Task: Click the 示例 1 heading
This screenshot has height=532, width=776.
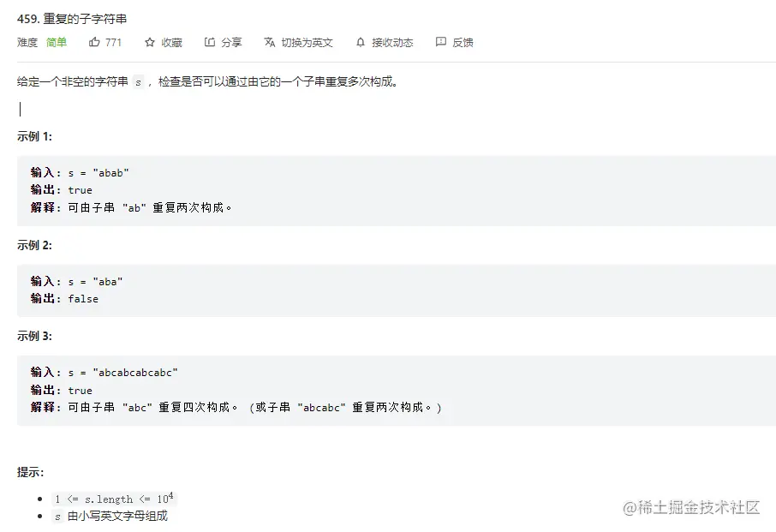Action: [34, 136]
